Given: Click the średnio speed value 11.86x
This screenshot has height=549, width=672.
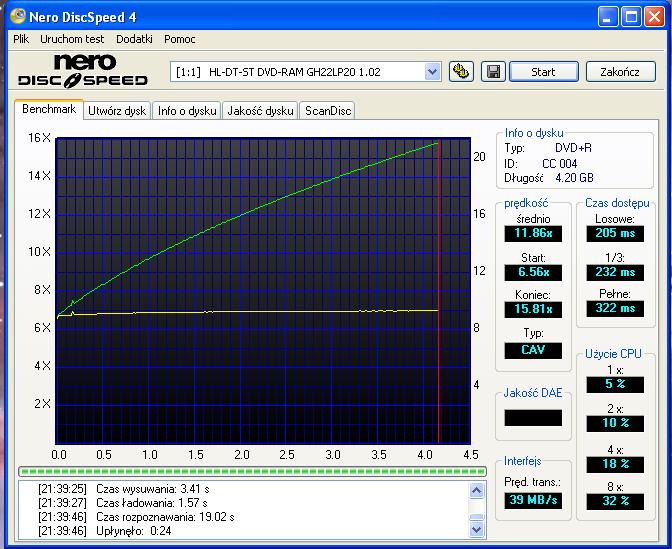Looking at the screenshot, I should click(533, 233).
